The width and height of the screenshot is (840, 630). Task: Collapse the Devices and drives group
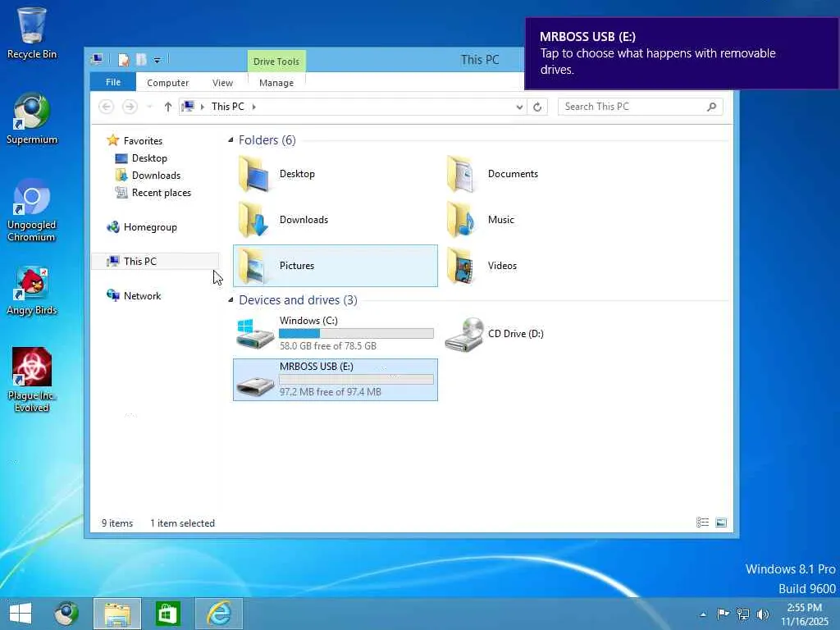point(231,300)
